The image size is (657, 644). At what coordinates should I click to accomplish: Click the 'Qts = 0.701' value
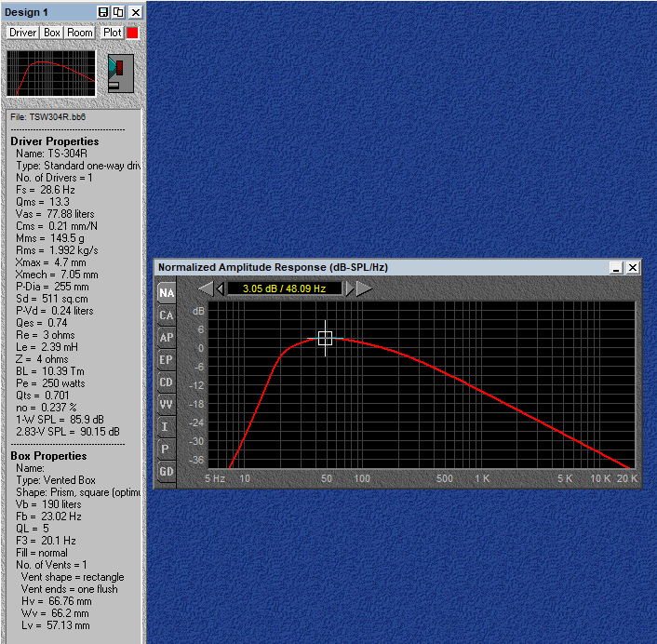coord(42,396)
